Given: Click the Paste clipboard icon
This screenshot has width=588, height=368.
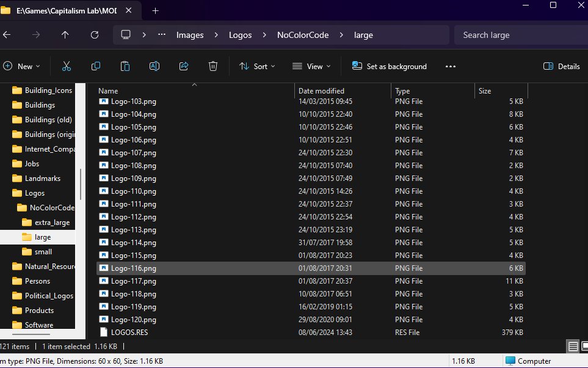Looking at the screenshot, I should [x=125, y=67].
